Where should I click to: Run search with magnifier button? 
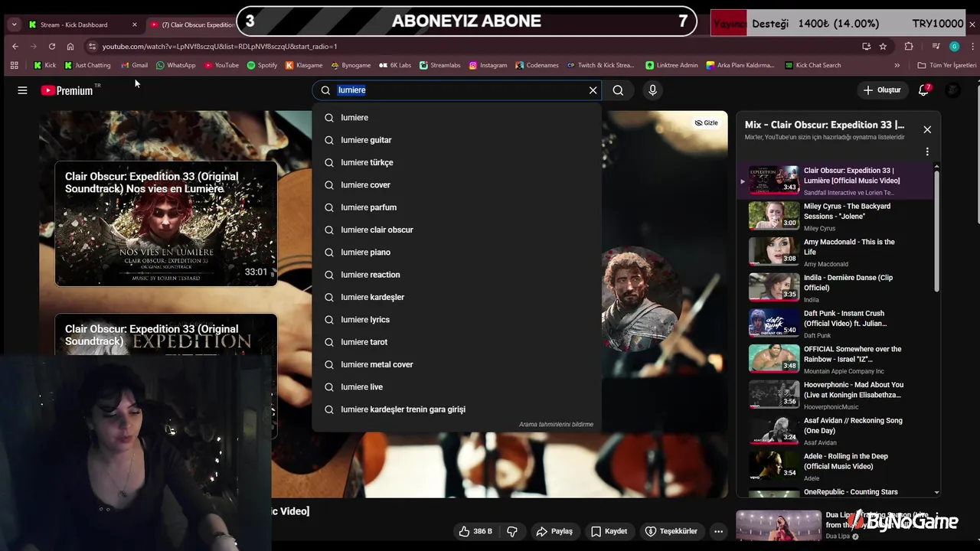point(618,90)
